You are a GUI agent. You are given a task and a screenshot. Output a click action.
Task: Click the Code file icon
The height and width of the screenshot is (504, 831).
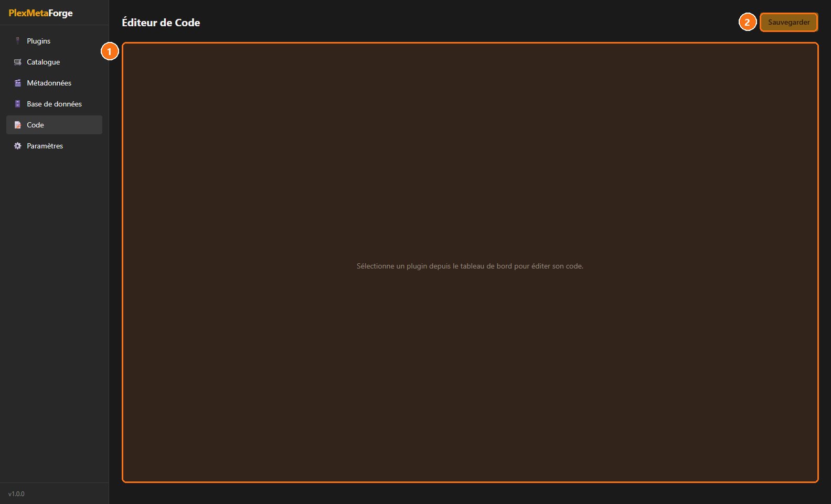[18, 125]
